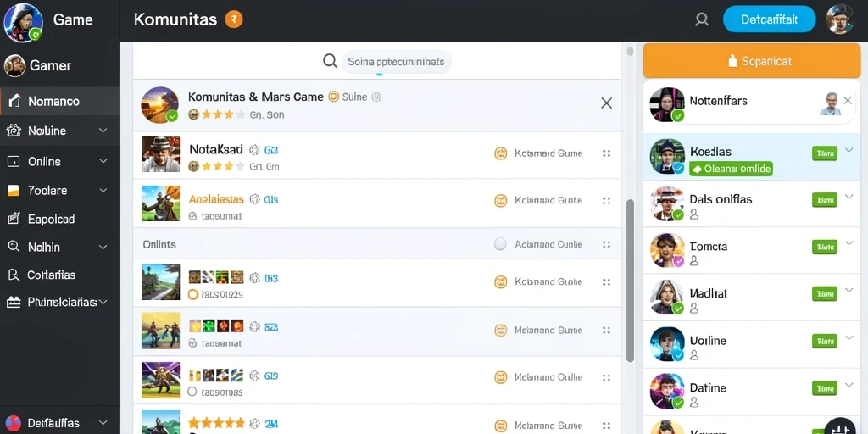
Task: Expand the Toolare sidebar section
Action: (x=103, y=191)
